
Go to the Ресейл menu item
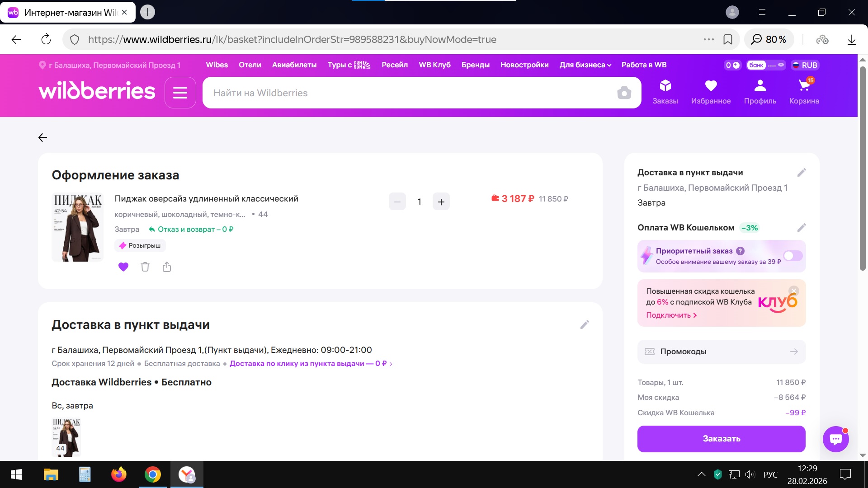[394, 65]
